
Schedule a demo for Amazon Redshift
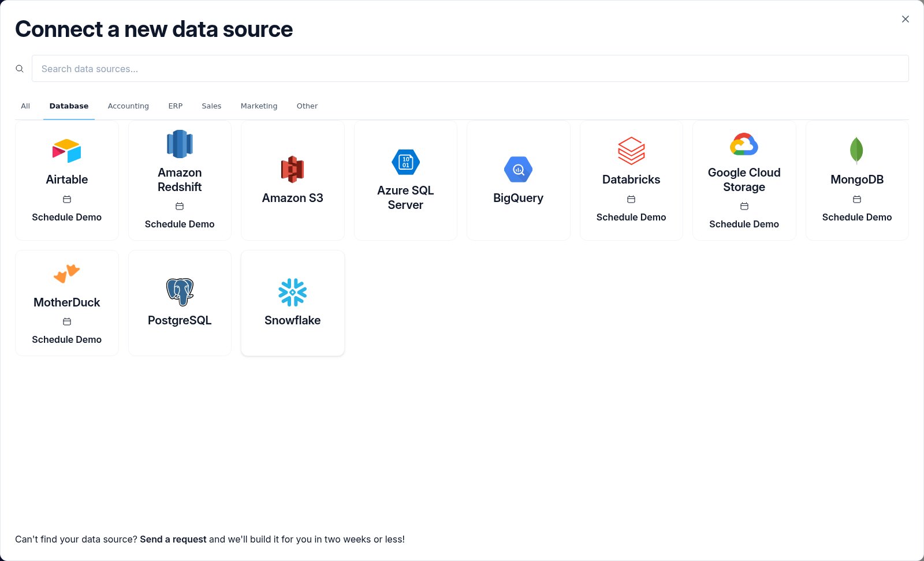coord(180,224)
